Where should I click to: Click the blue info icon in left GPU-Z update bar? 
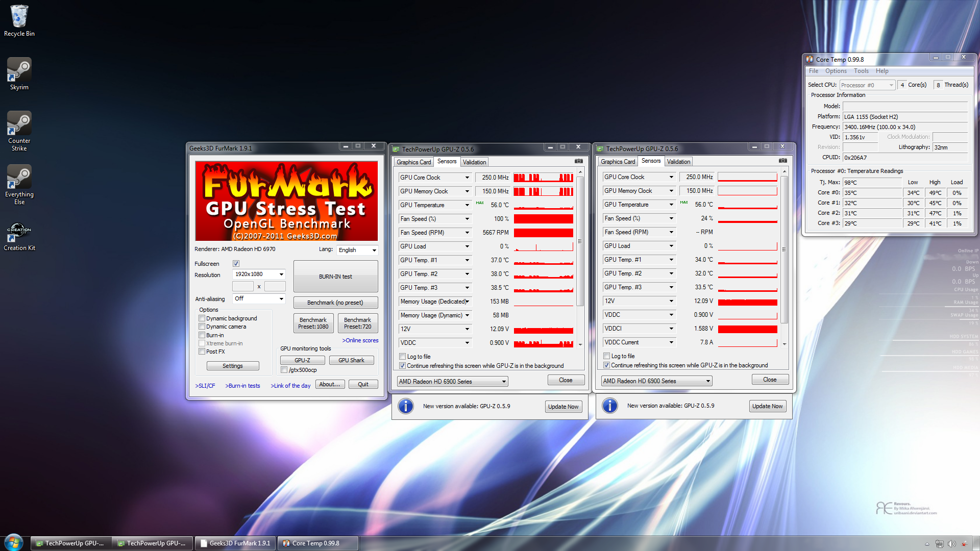point(406,406)
